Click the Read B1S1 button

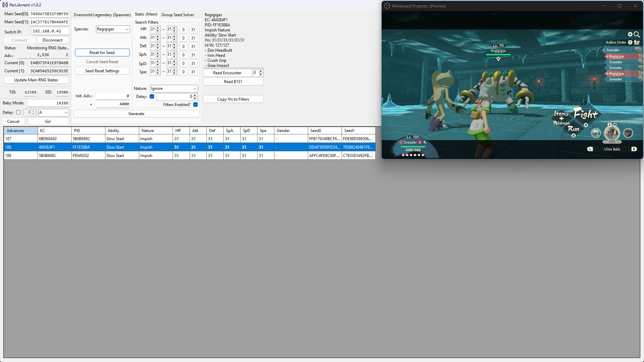point(233,82)
